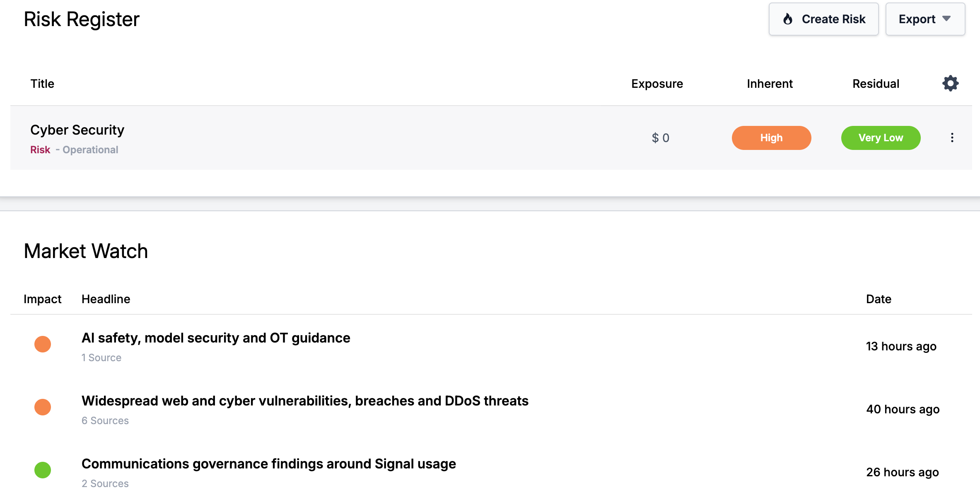Image resolution: width=980 pixels, height=497 pixels.
Task: Click the flame icon on Create Risk
Action: 788,19
